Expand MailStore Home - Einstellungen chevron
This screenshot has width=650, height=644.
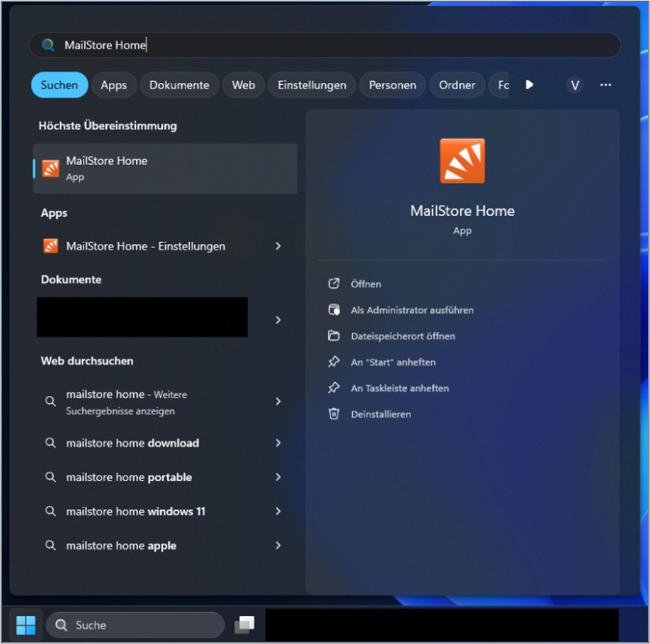(278, 246)
